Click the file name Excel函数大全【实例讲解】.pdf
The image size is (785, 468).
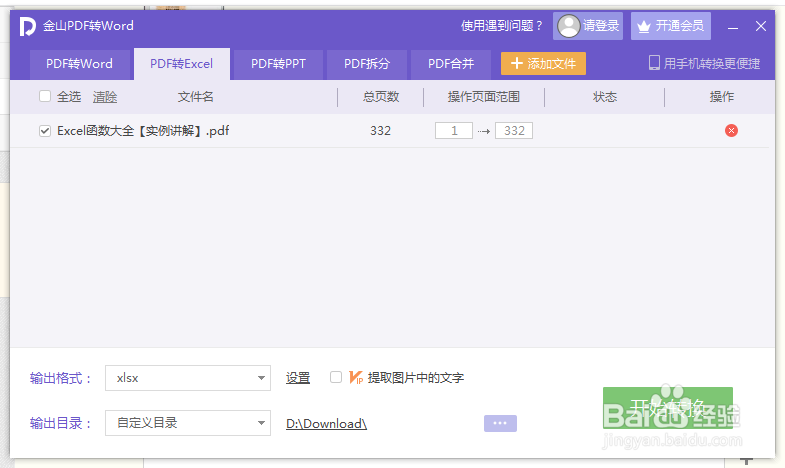[143, 131]
